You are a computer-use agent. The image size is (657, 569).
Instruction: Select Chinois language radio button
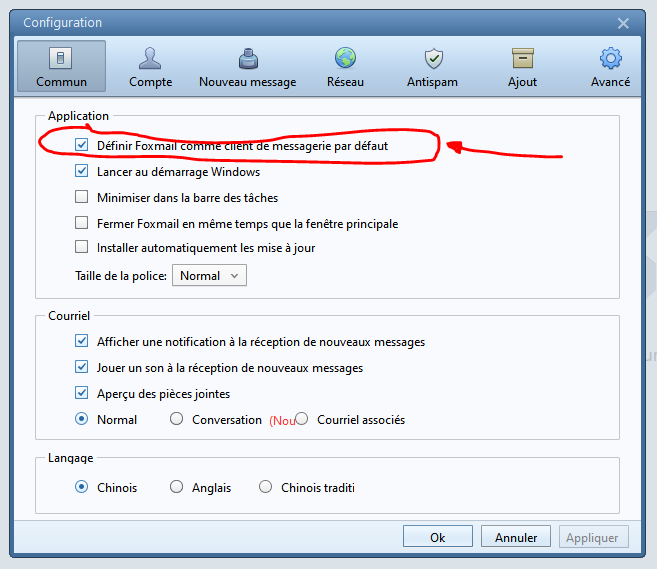(x=81, y=487)
